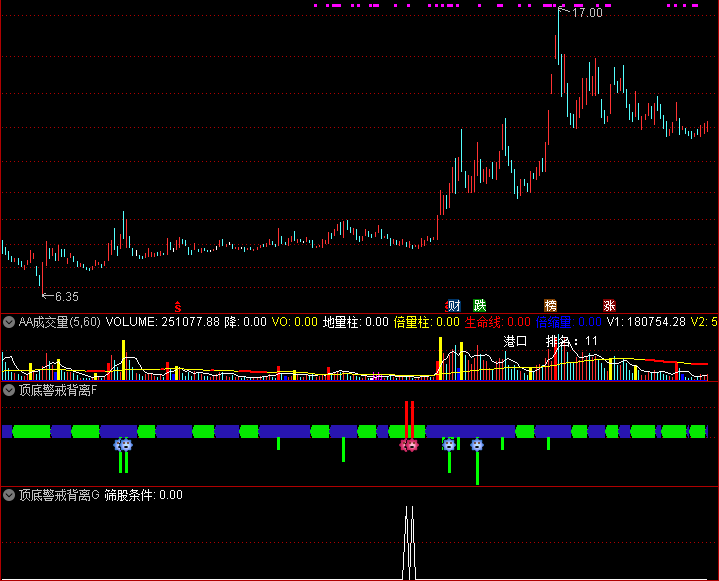Click the blue 倍缩量: 0.00 label
The width and height of the screenshot is (719, 581).
point(569,322)
